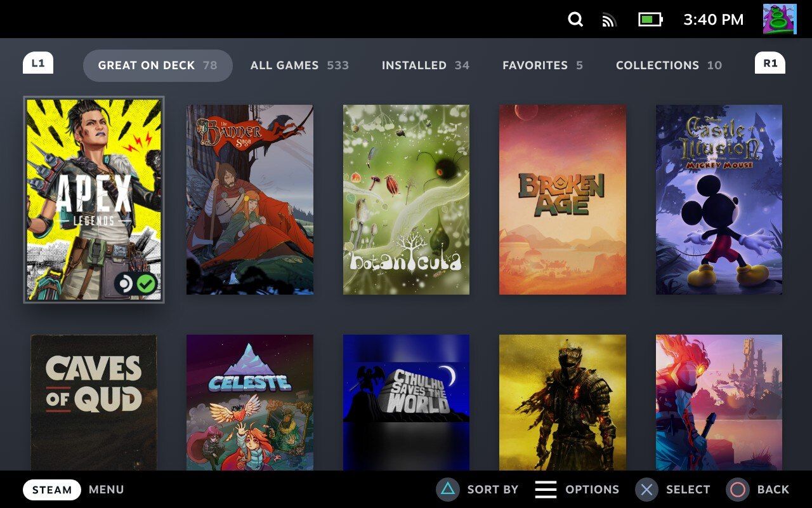Switch to the All Games tab
The image size is (812, 508).
coord(299,65)
